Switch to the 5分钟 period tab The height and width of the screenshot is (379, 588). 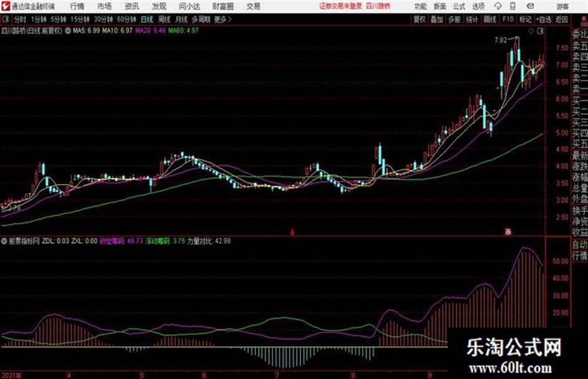pyautogui.click(x=58, y=19)
